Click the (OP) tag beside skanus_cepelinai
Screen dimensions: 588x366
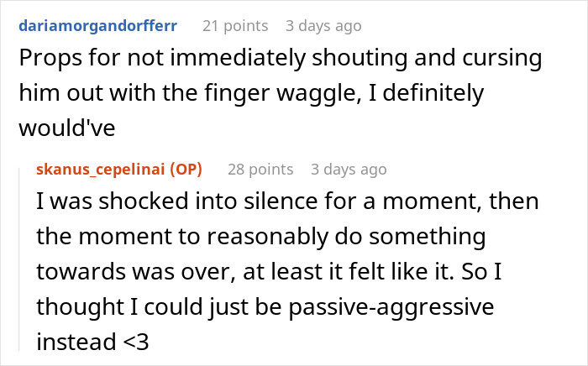pos(186,170)
